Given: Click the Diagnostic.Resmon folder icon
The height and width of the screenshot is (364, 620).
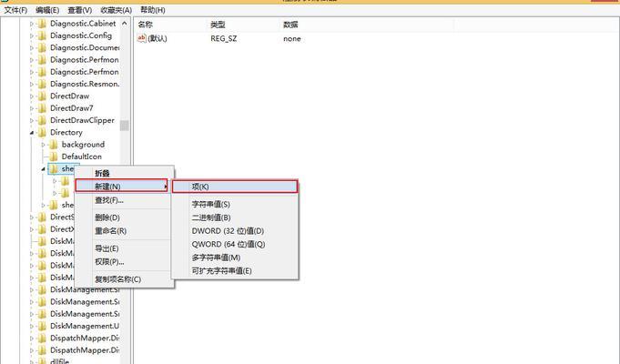Looking at the screenshot, I should pos(42,84).
